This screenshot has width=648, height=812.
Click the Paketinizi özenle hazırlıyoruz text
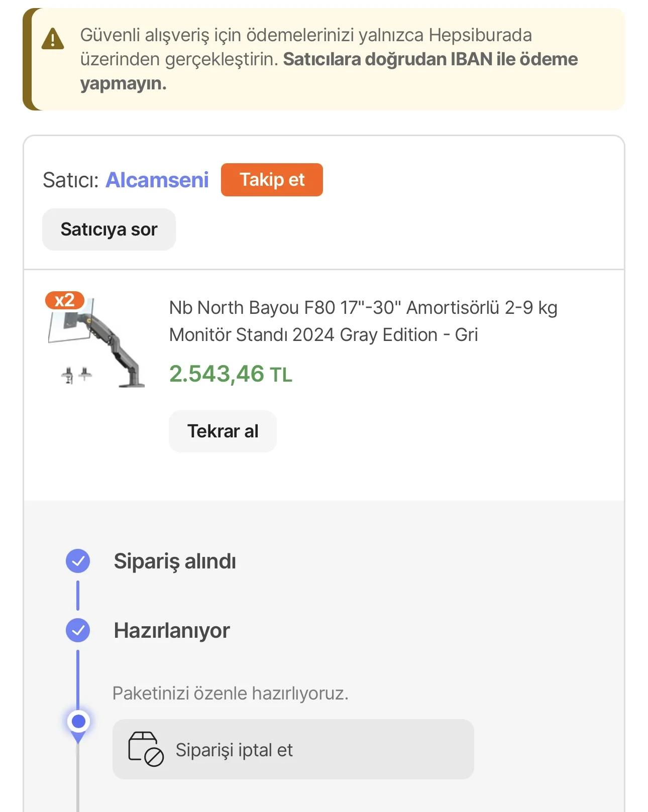230,693
